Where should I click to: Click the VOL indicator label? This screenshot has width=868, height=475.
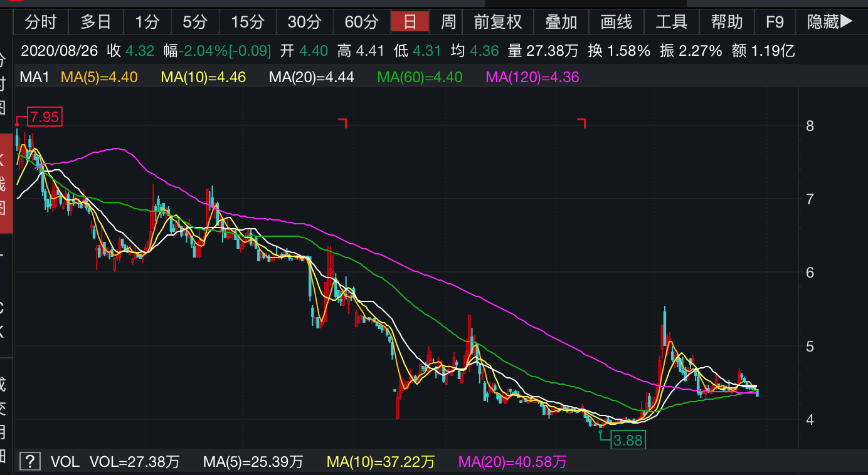click(65, 462)
